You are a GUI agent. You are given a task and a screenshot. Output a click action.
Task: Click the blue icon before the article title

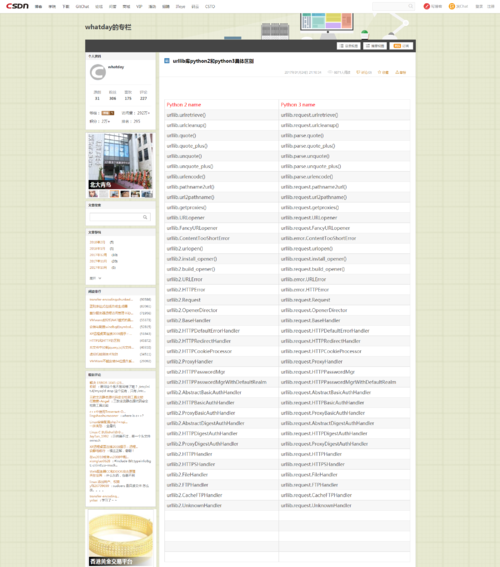click(x=167, y=61)
